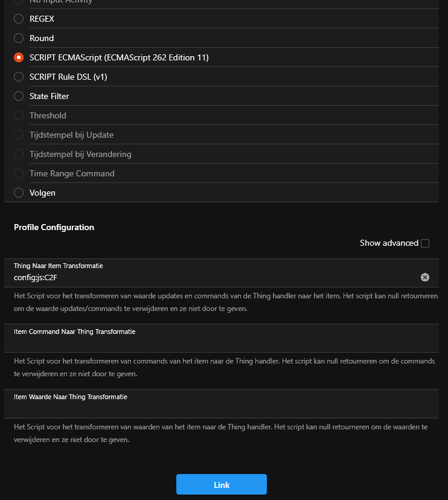Choose the Round profile option

pos(19,38)
